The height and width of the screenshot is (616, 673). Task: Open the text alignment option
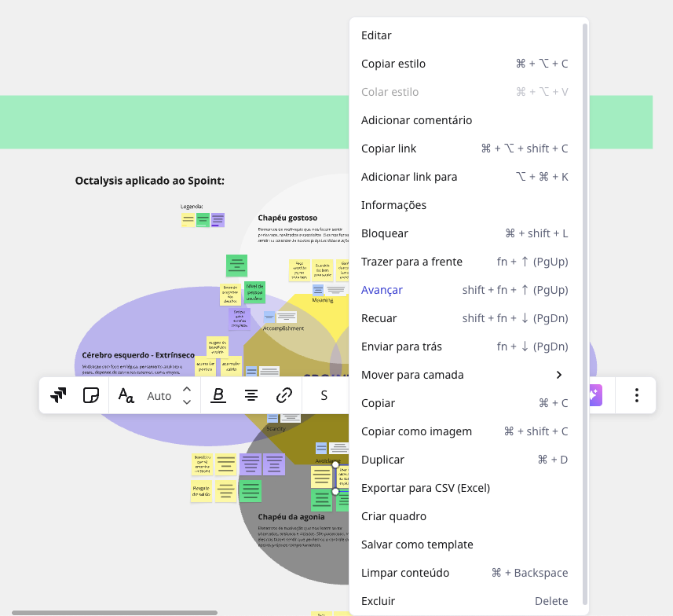pos(251,395)
